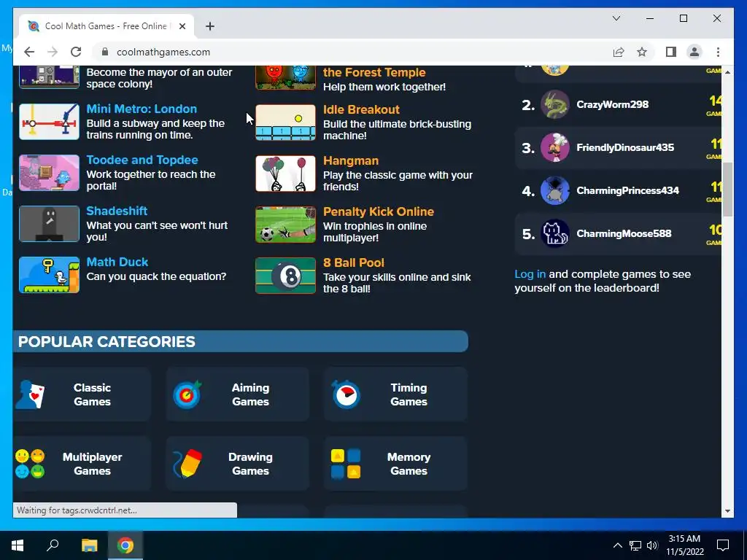Click the Math Duck title link
Screen dimensions: 747x560
tap(117, 262)
